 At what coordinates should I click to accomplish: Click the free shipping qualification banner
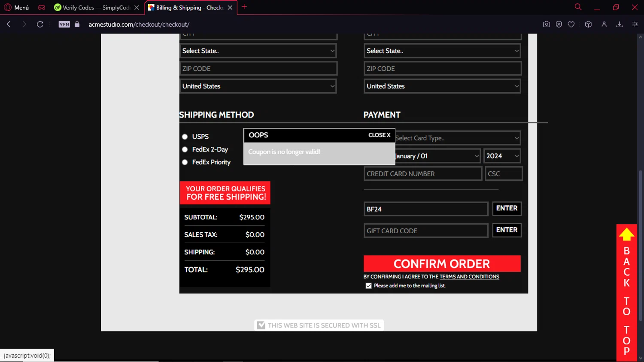[225, 193]
